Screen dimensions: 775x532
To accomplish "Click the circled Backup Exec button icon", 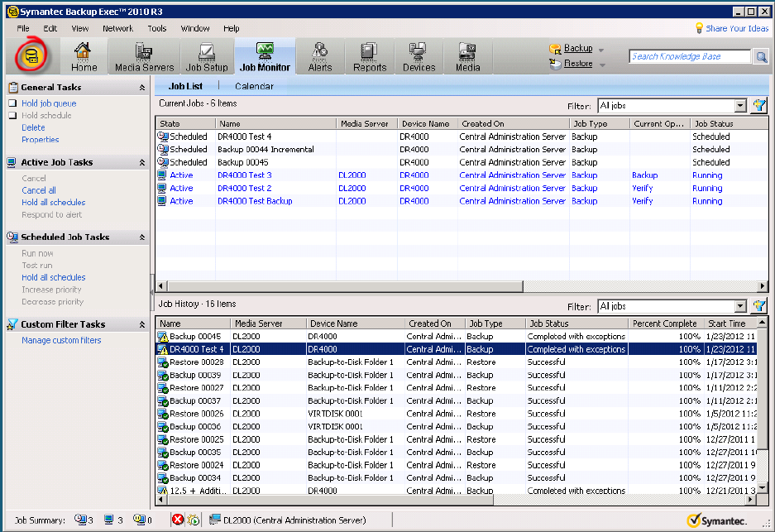I will pos(31,56).
